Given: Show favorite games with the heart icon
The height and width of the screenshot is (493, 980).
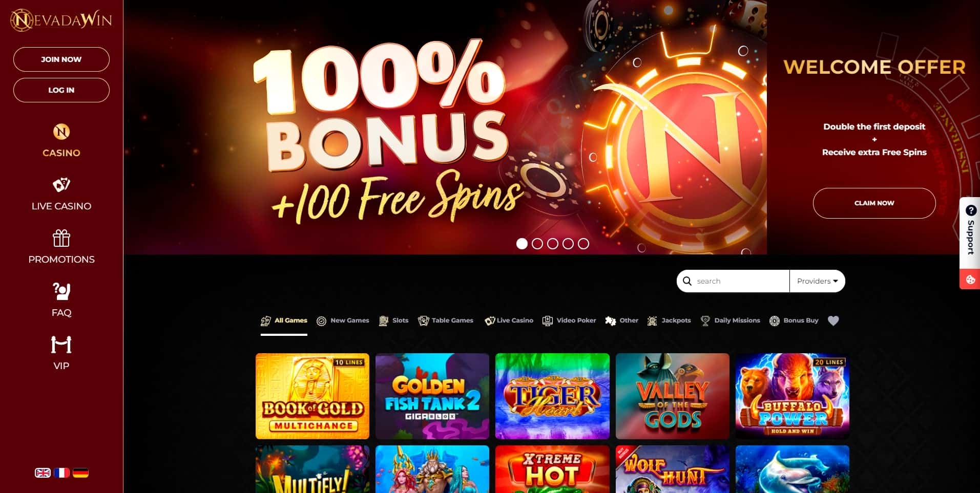Looking at the screenshot, I should pyautogui.click(x=833, y=320).
